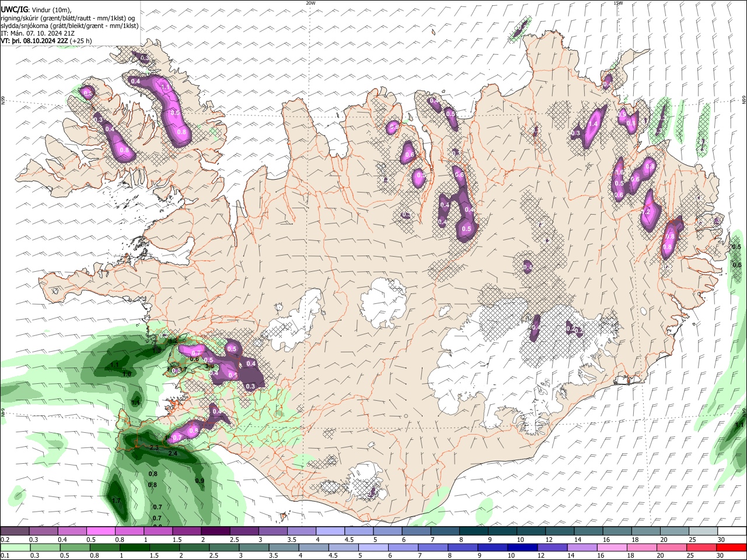The height and width of the screenshot is (560, 747).
Task: Pick the pale green swatch at 0.1
Action: click(15, 547)
